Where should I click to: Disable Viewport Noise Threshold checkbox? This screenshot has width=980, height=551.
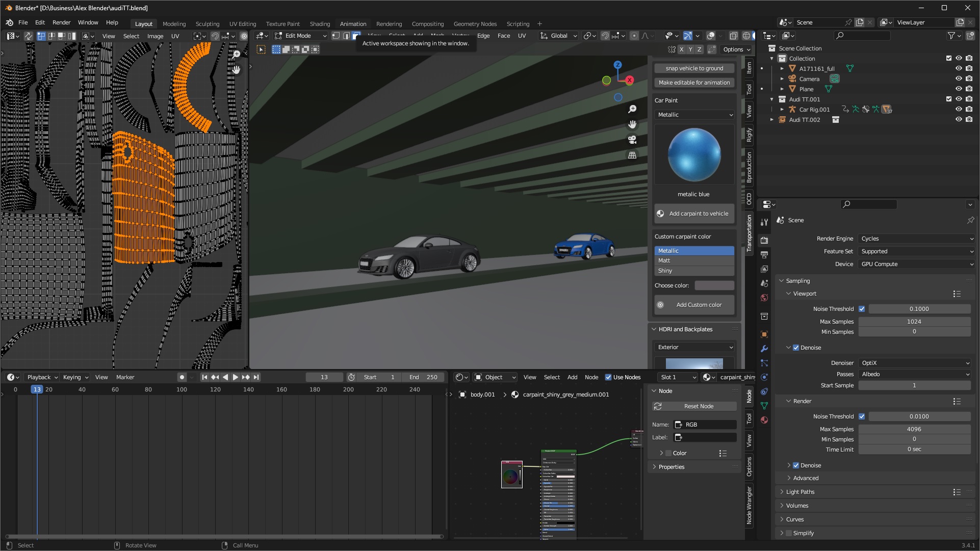[x=862, y=309]
